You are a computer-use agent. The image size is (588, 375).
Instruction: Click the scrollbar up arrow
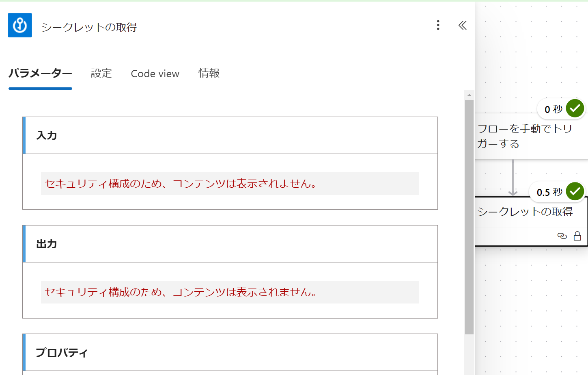pos(469,95)
